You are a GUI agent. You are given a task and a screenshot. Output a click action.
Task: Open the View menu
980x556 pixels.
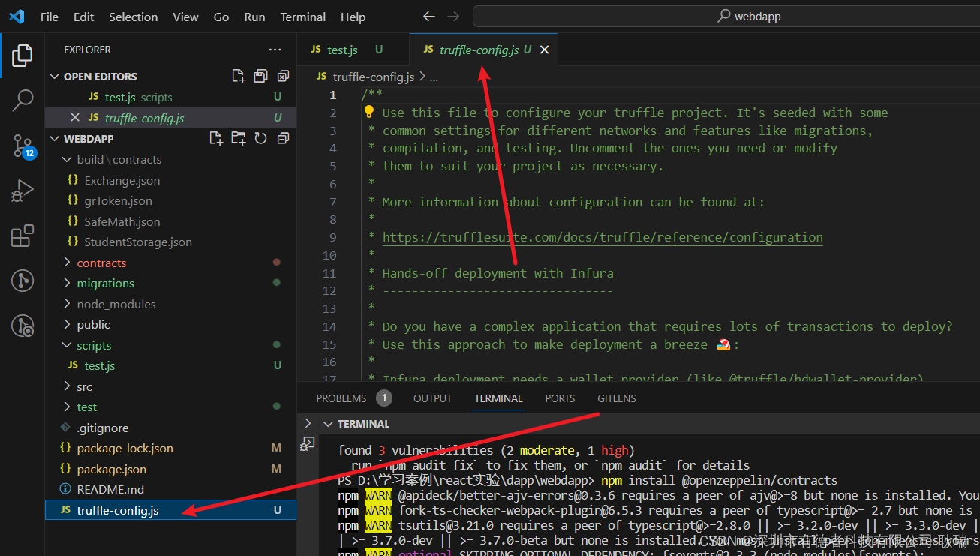[x=185, y=17]
